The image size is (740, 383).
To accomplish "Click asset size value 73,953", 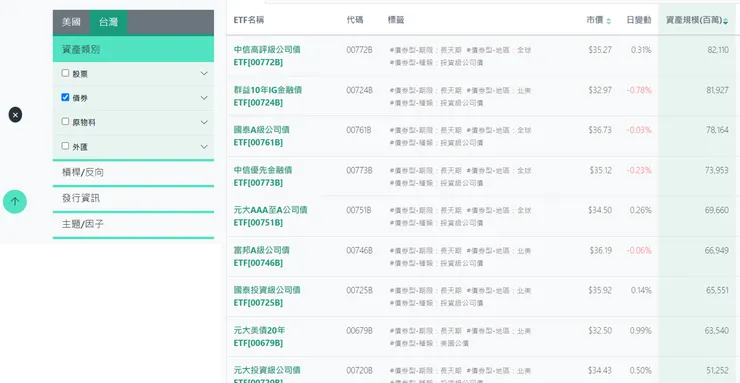I will click(x=717, y=170).
